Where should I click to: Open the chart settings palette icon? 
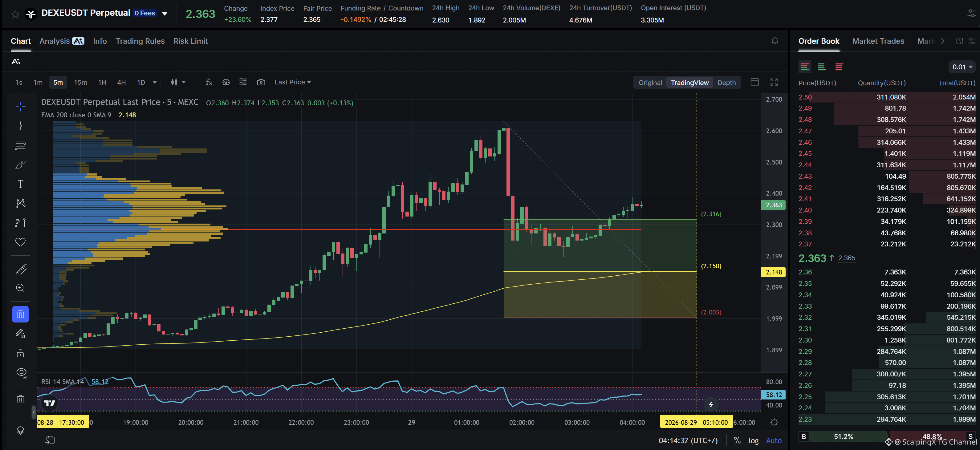pyautogui.click(x=226, y=82)
